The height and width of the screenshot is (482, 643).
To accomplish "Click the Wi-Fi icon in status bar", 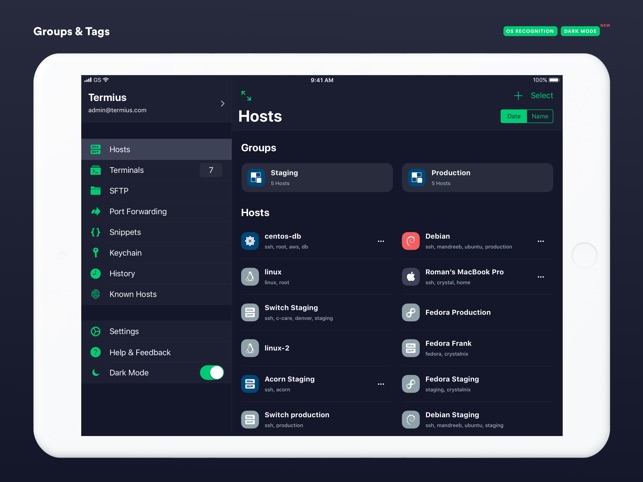I will [106, 80].
